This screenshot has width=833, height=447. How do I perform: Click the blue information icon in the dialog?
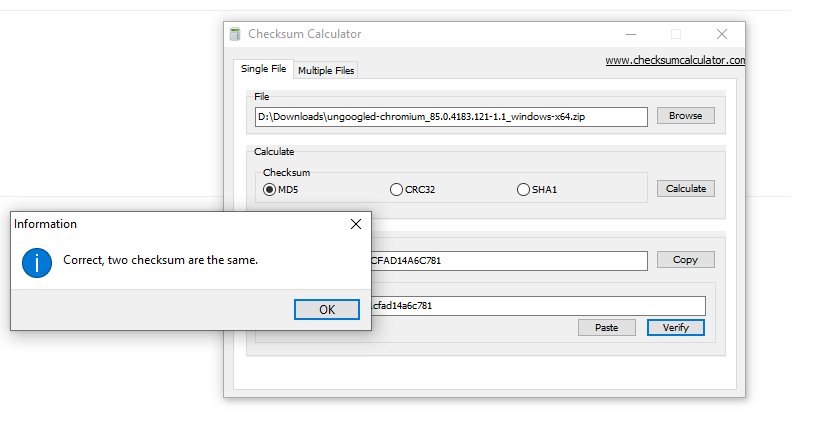[36, 262]
